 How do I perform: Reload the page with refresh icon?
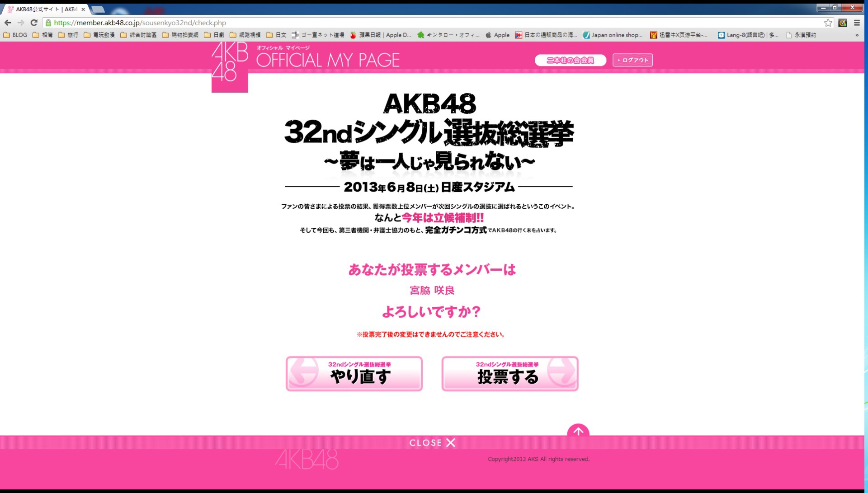click(34, 23)
